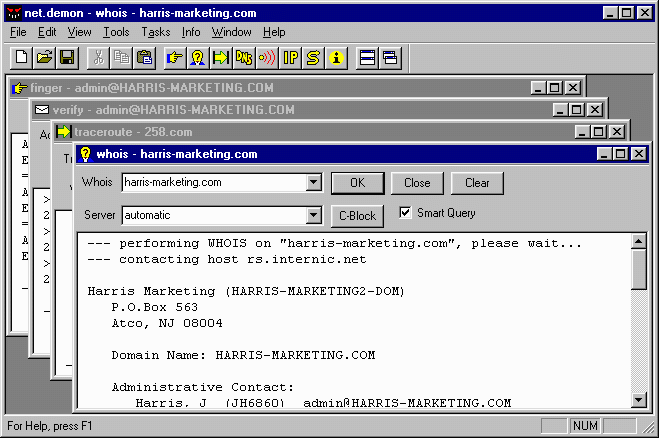Click the net.demon application title icon
This screenshot has height=438, width=659.
(14, 13)
